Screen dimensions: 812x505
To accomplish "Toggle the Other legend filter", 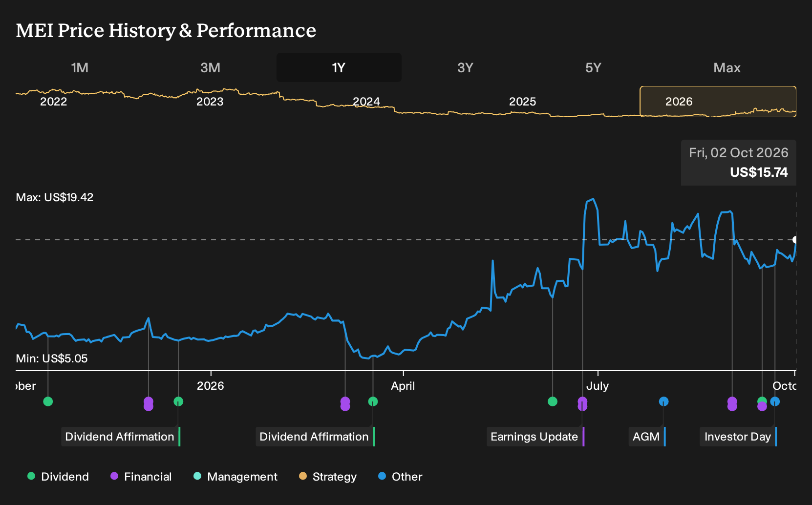I will [400, 477].
